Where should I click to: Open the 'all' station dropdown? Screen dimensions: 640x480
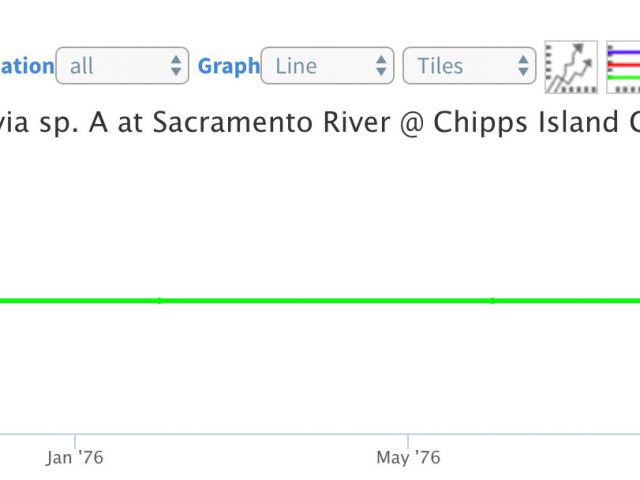[x=122, y=66]
